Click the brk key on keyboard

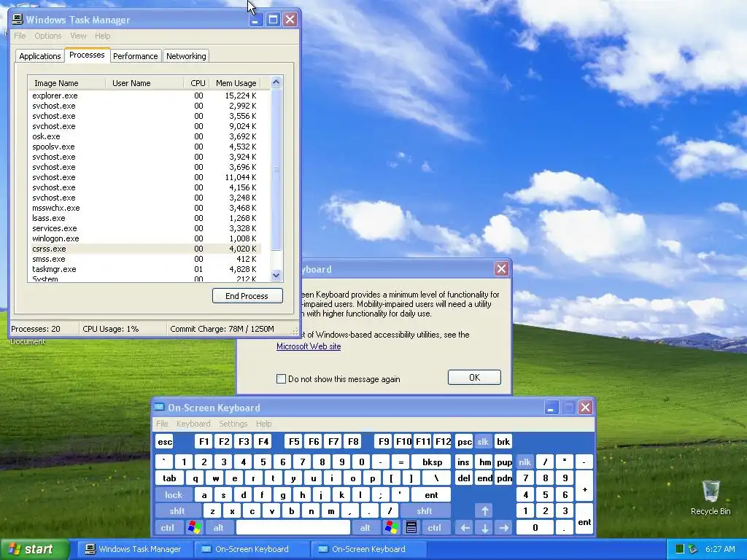pos(503,442)
